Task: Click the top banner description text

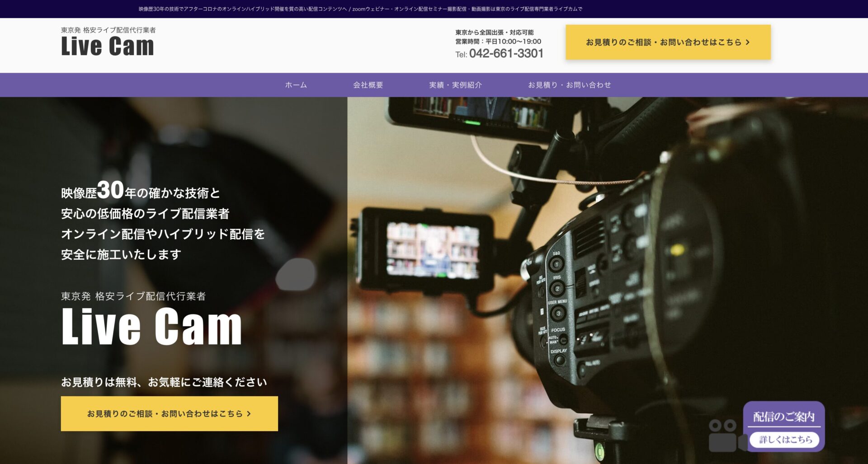Action: point(360,9)
